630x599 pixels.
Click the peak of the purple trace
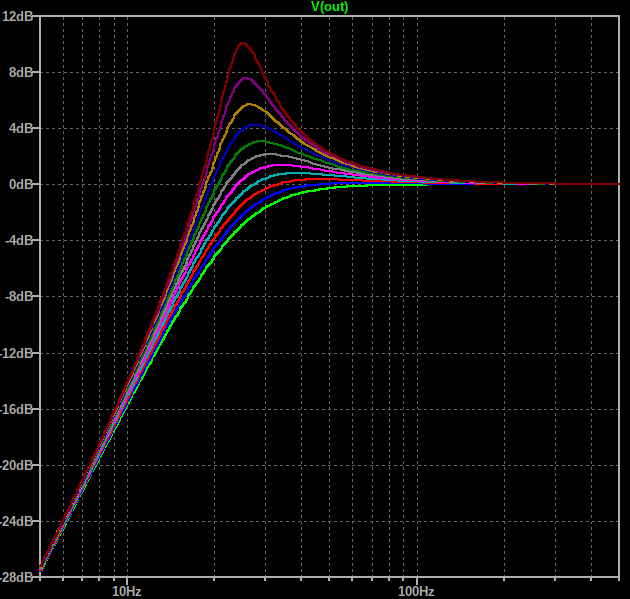(245, 78)
